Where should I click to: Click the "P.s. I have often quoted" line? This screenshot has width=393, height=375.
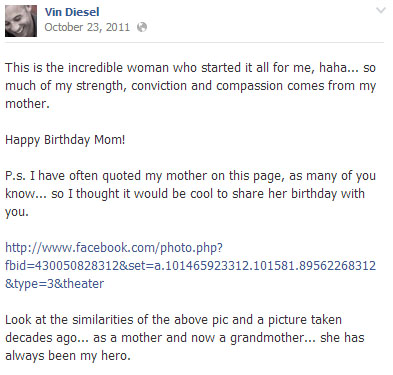click(x=190, y=176)
